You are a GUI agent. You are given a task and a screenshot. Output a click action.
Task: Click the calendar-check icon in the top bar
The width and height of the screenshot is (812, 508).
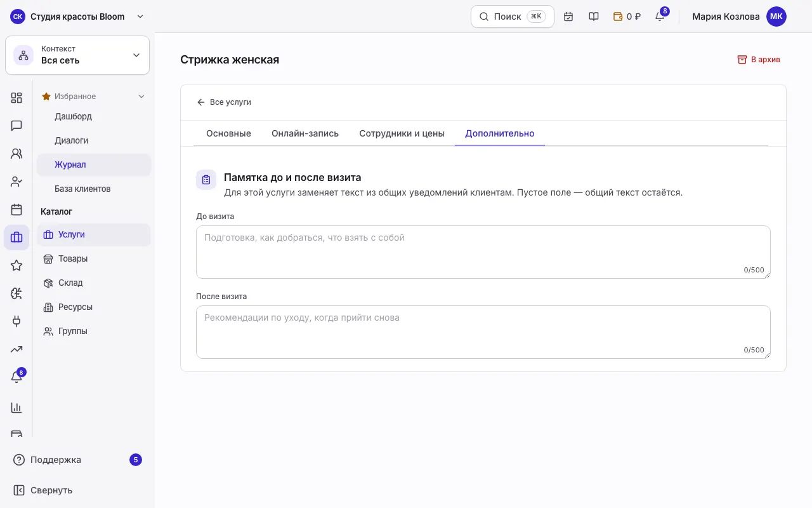pyautogui.click(x=568, y=17)
